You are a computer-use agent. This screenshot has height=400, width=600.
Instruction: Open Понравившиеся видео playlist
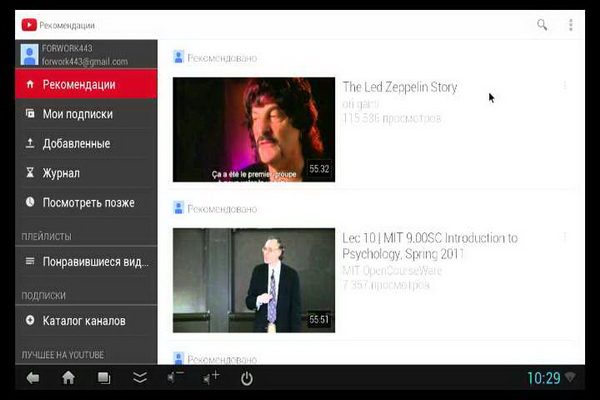95,262
